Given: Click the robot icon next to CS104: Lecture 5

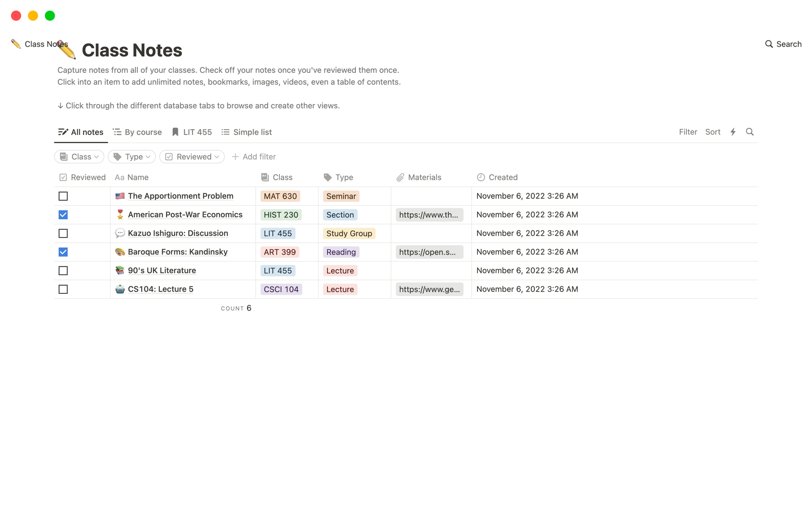Looking at the screenshot, I should tap(120, 289).
